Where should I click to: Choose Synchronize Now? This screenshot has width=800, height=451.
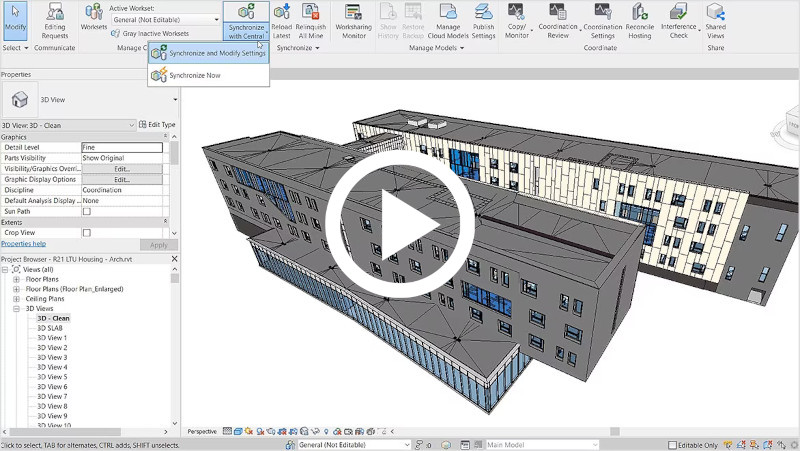tap(209, 75)
